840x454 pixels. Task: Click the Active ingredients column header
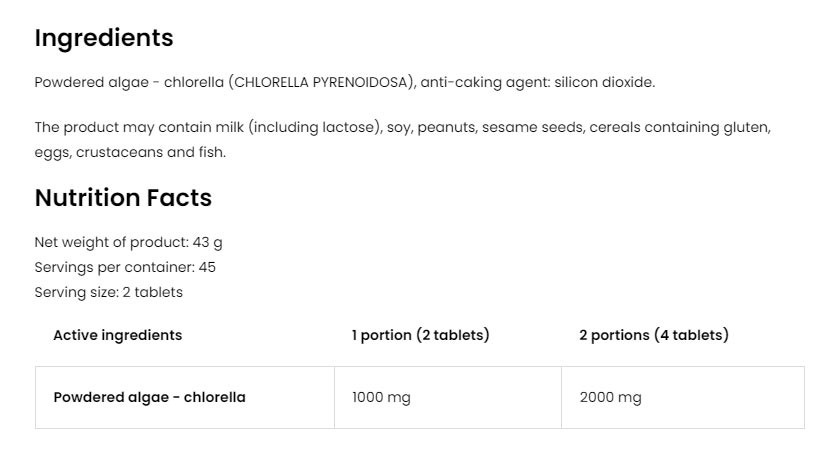coord(118,335)
